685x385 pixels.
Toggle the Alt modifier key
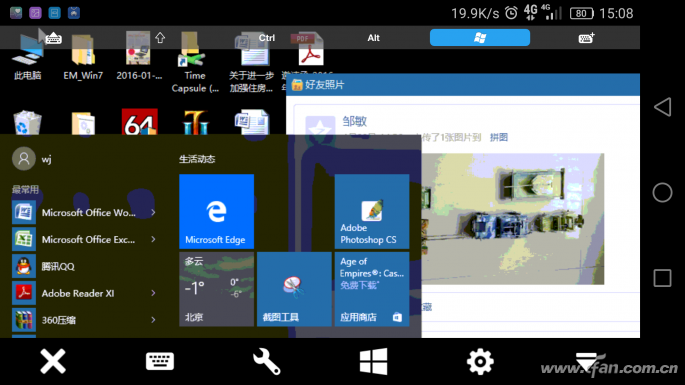coord(373,38)
